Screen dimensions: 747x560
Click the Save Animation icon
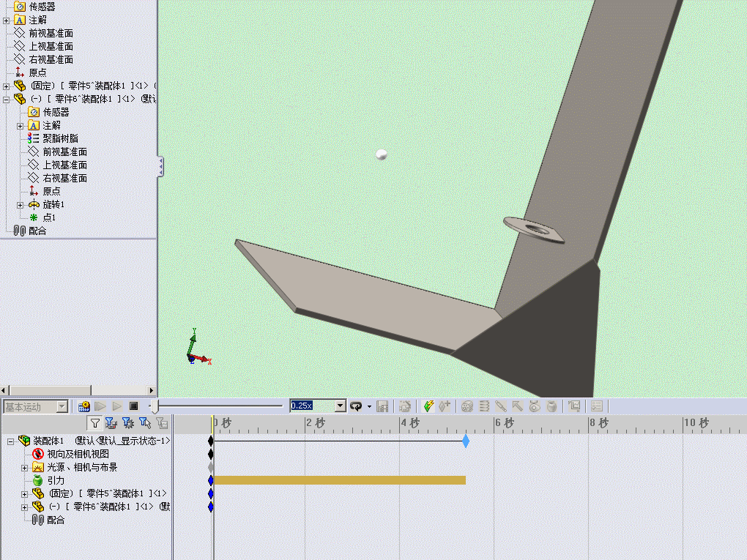point(382,406)
